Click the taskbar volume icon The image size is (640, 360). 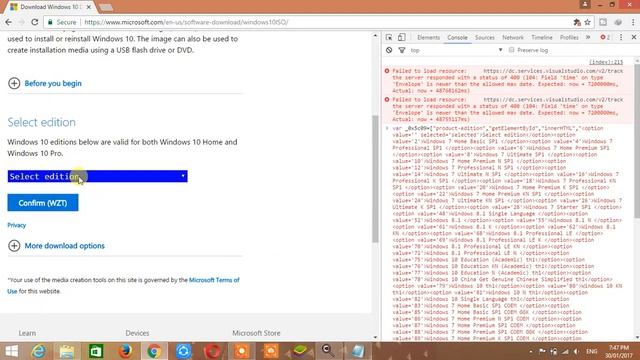[x=576, y=351]
